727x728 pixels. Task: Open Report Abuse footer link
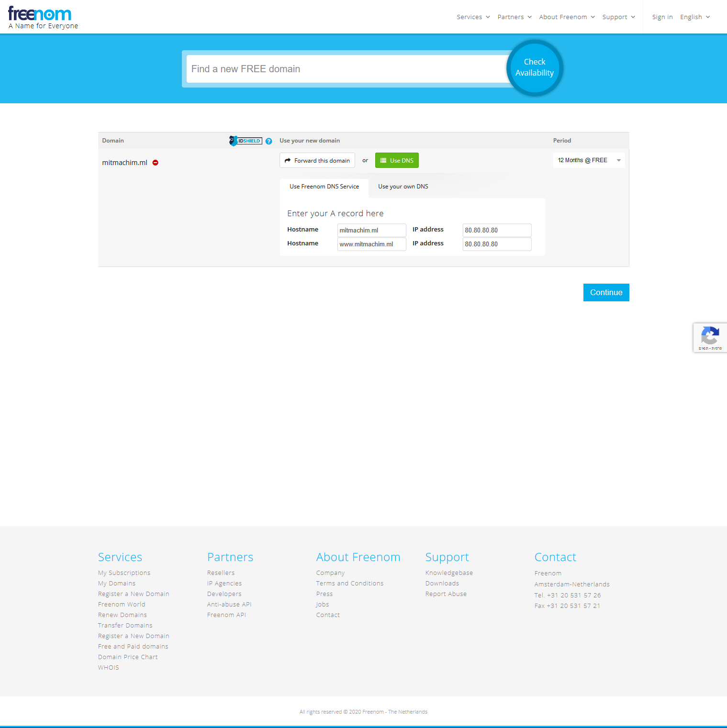coord(446,594)
